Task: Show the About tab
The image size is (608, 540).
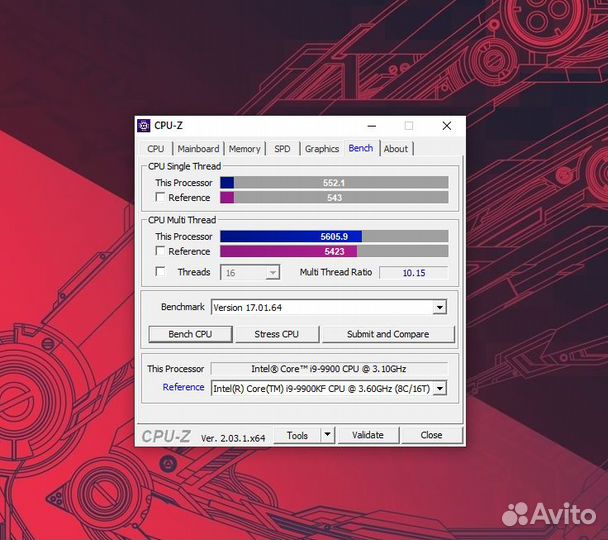Action: point(396,149)
